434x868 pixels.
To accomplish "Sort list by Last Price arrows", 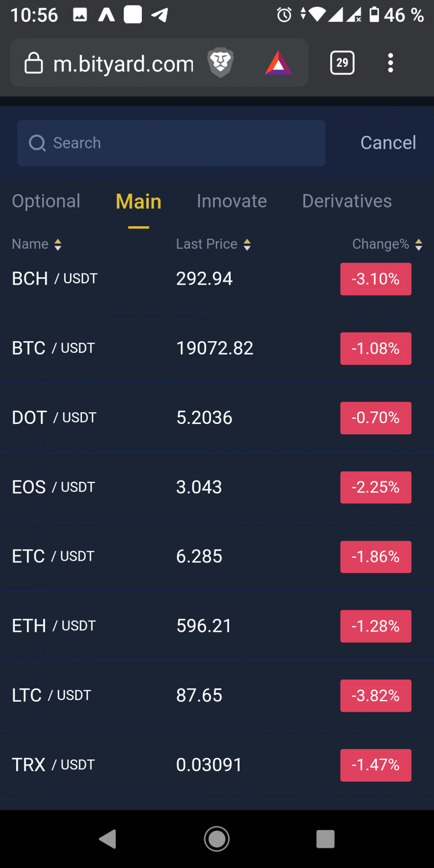I will (247, 244).
